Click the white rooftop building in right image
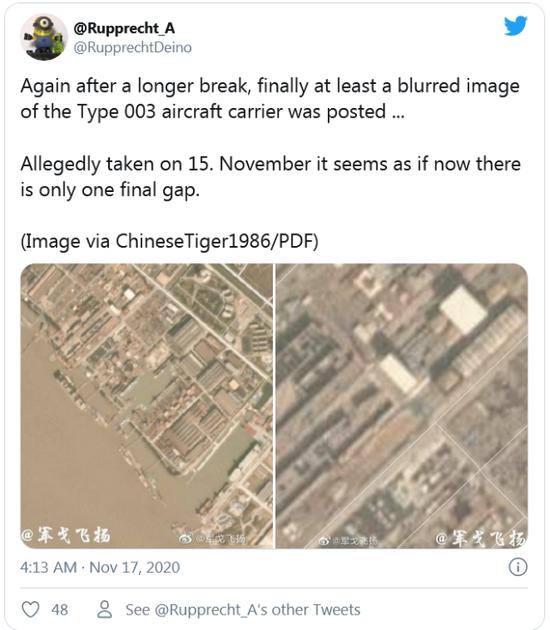This screenshot has height=630, width=550. [x=463, y=310]
